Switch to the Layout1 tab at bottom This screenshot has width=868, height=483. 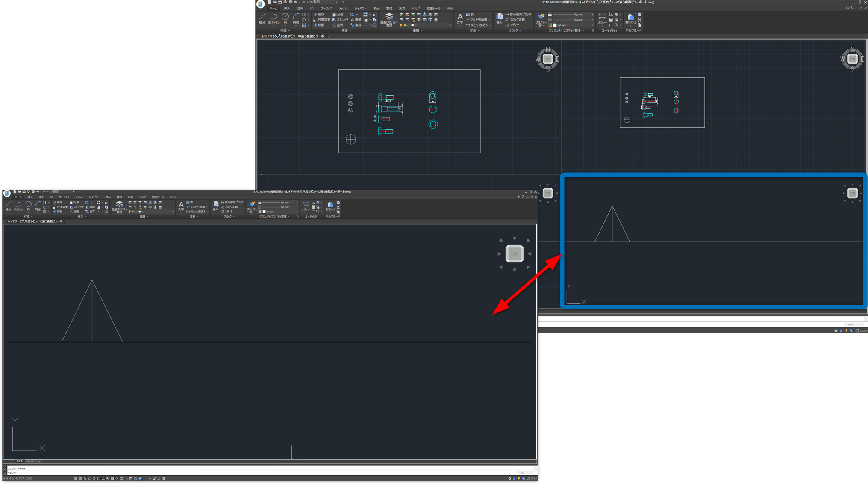click(30, 462)
